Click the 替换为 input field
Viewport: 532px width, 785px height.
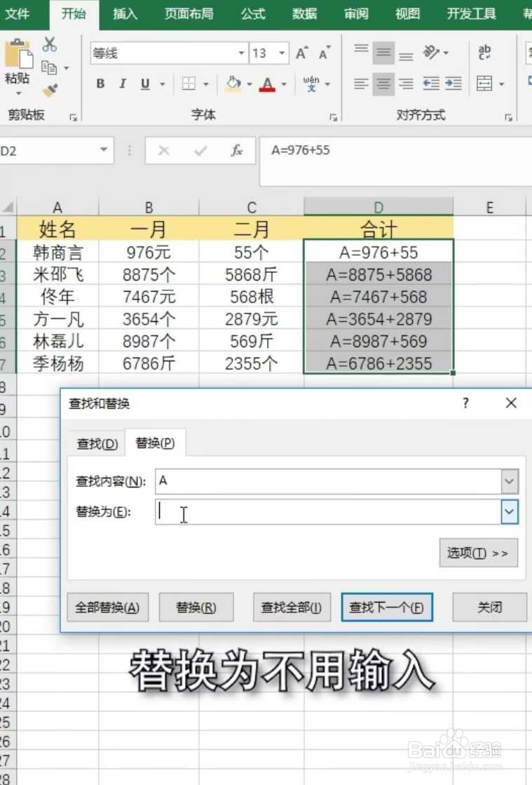329,512
